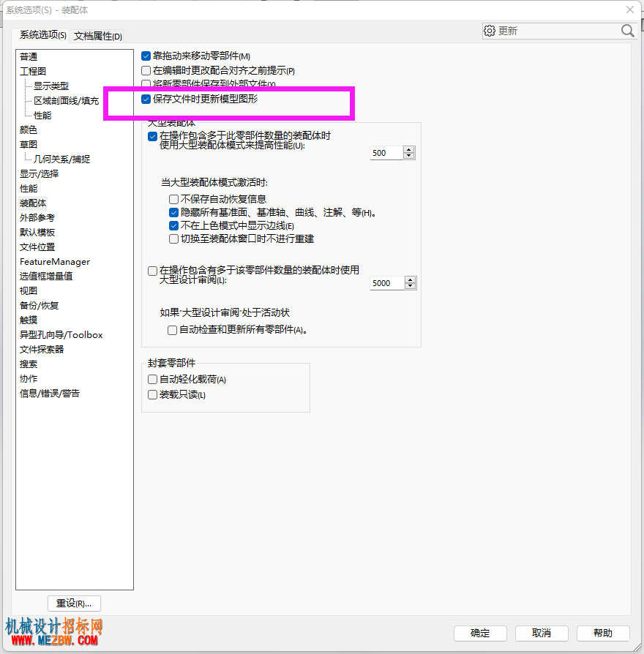Decrease the 5000 design review stepper
This screenshot has height=654, width=644.
(x=410, y=286)
